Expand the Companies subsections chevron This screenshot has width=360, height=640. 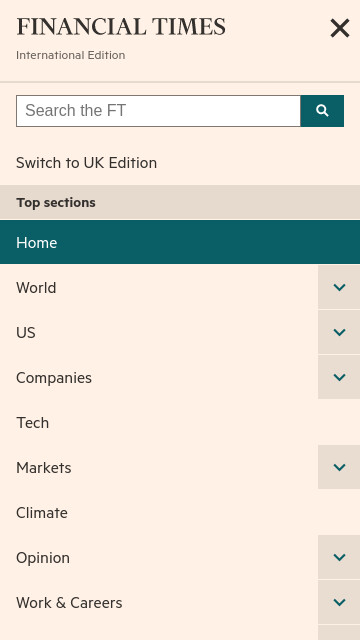(339, 377)
